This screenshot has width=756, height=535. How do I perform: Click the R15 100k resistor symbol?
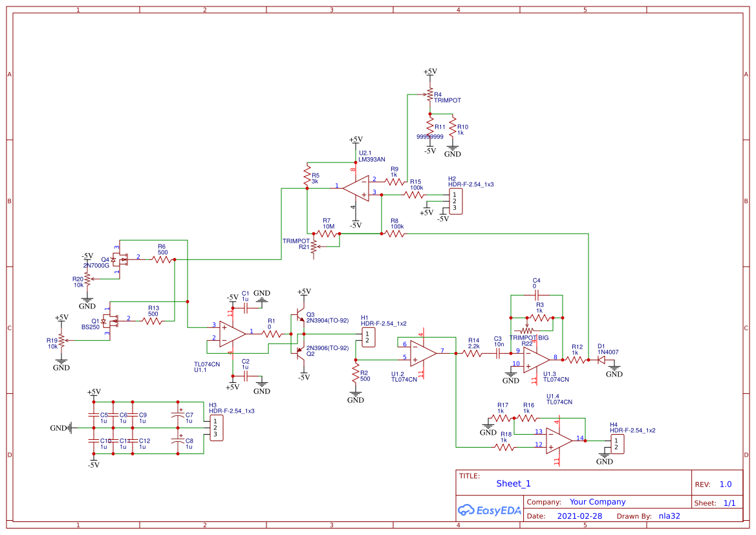pyautogui.click(x=414, y=195)
